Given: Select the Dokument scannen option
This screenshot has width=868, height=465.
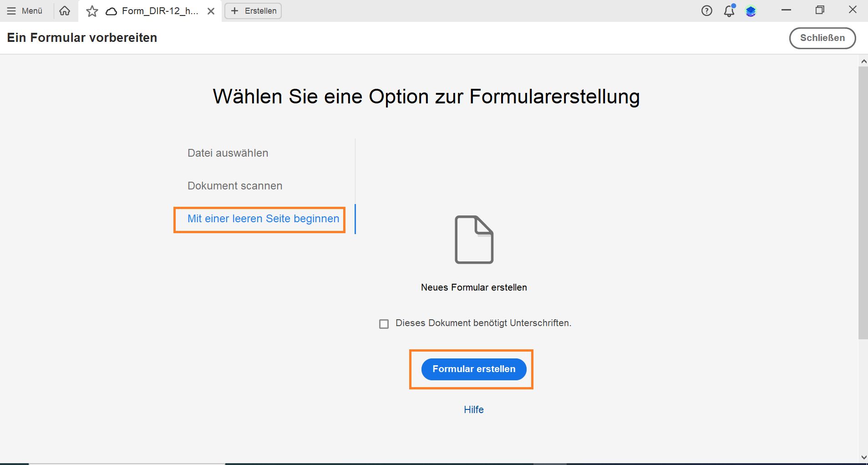Looking at the screenshot, I should (235, 185).
